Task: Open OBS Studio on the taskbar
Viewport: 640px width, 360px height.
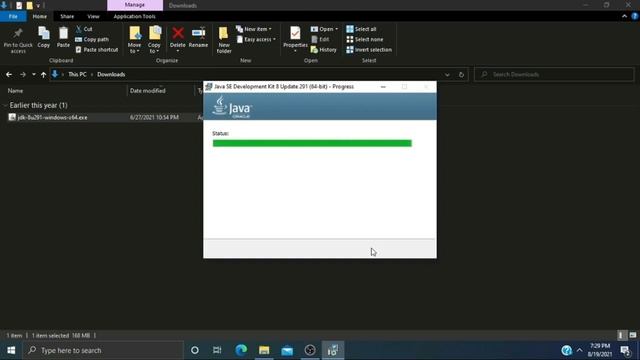Action: [x=310, y=350]
